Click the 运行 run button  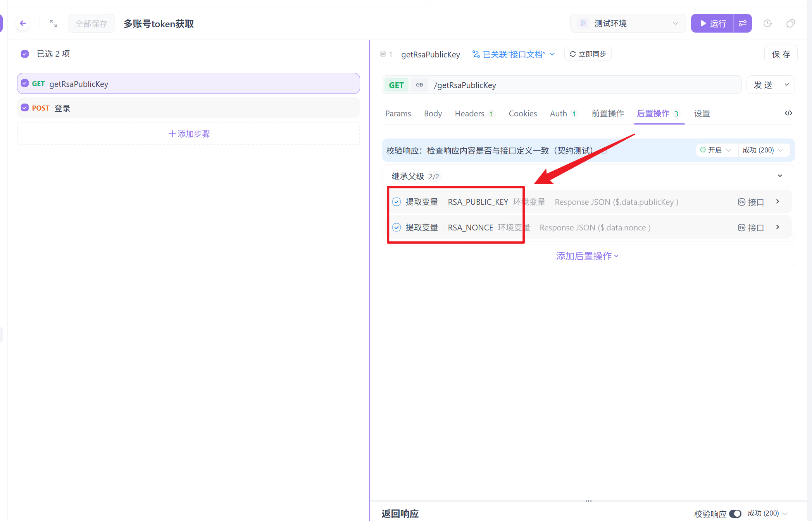tap(712, 24)
